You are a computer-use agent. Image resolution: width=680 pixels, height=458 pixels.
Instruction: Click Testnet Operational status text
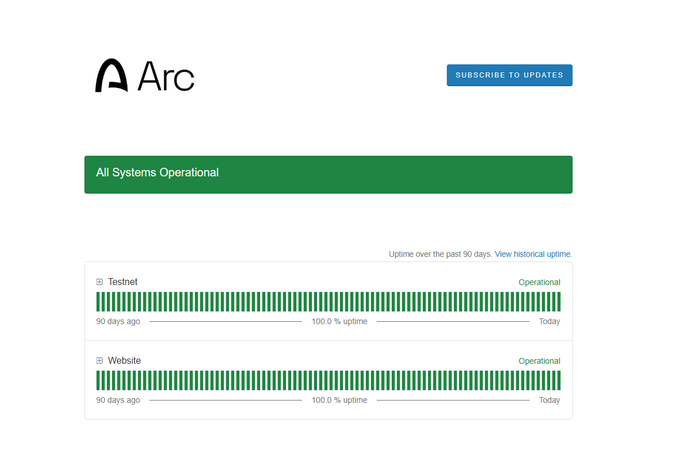tap(539, 282)
